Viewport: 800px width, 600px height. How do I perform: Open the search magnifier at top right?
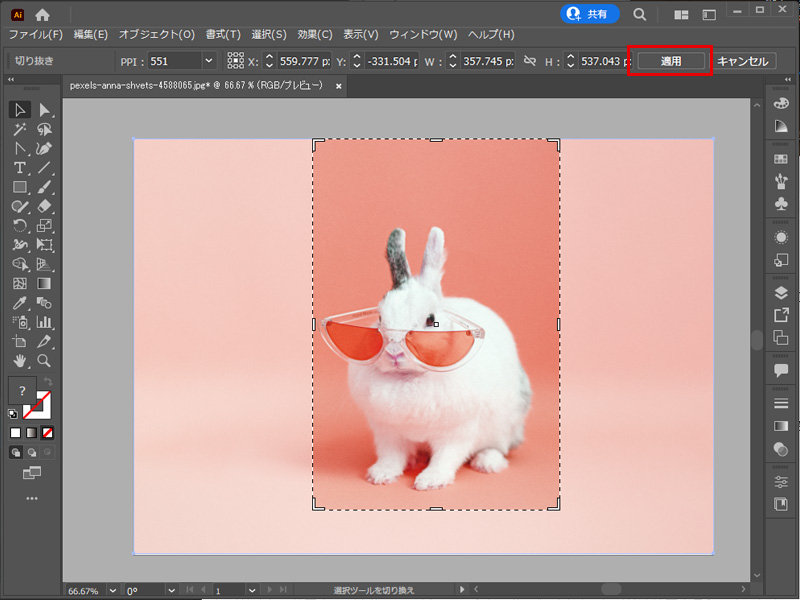click(639, 15)
